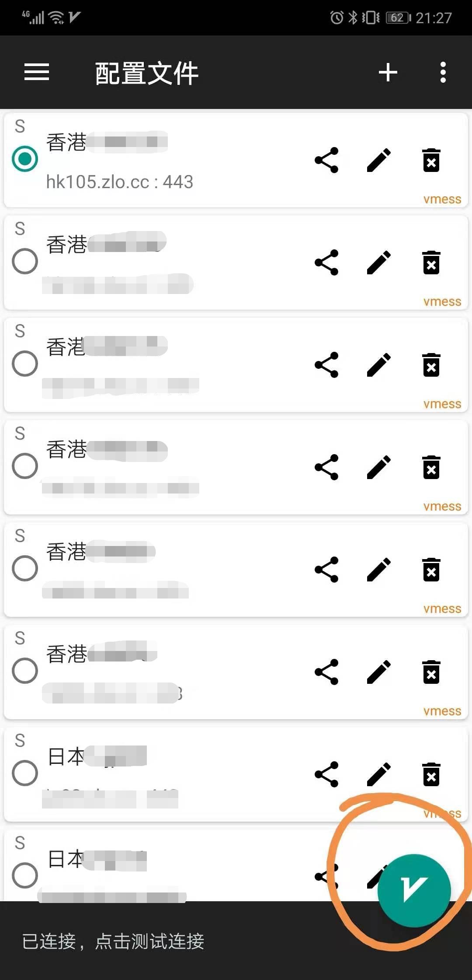The height and width of the screenshot is (980, 472).
Task: Edit the third 香港 server config
Action: 379,365
